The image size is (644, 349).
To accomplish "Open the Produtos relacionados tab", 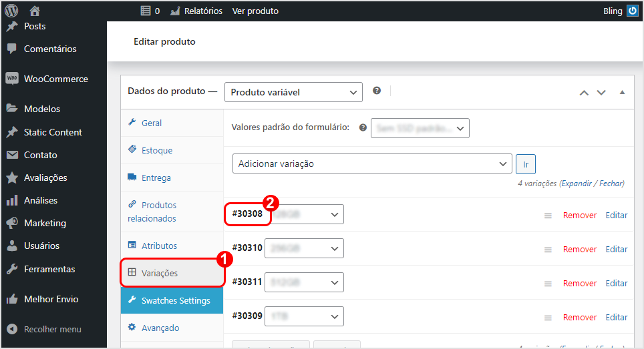I will coord(172,212).
